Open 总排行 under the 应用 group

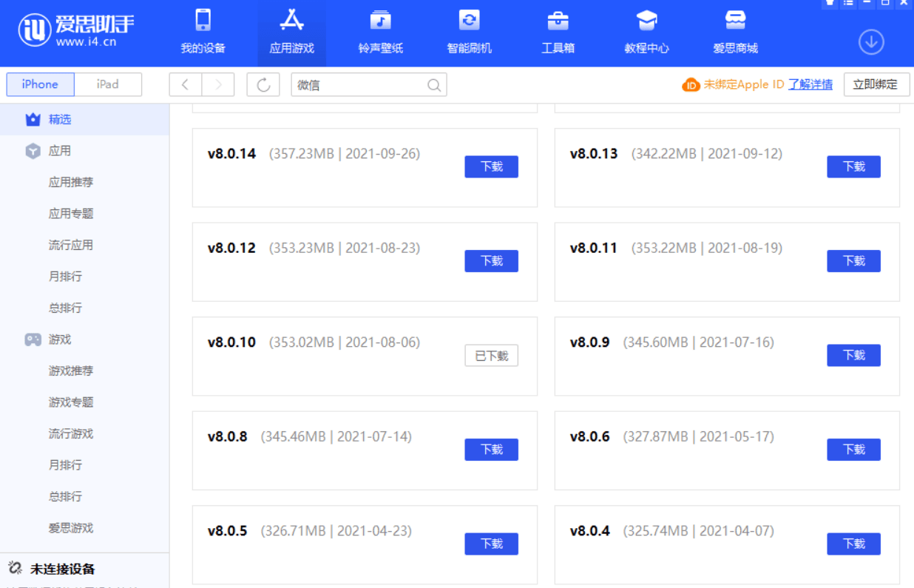click(x=65, y=308)
